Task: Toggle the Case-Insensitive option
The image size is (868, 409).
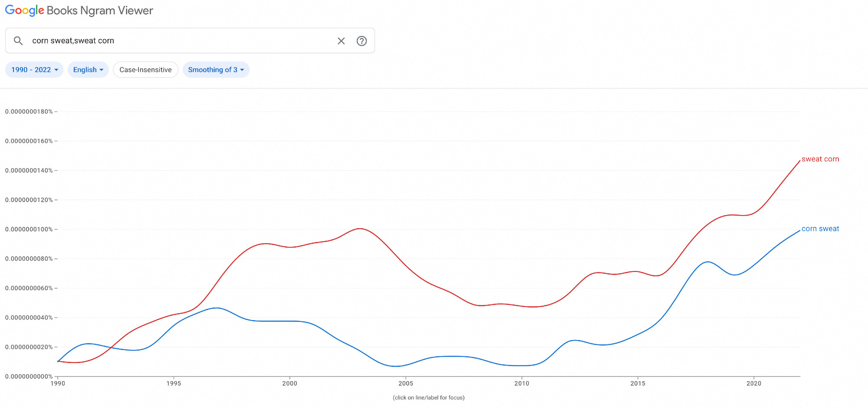Action: [x=145, y=70]
